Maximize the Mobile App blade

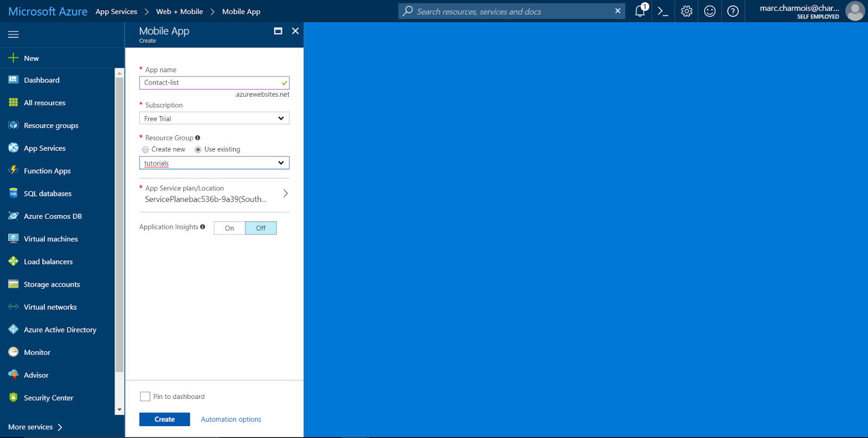[278, 31]
